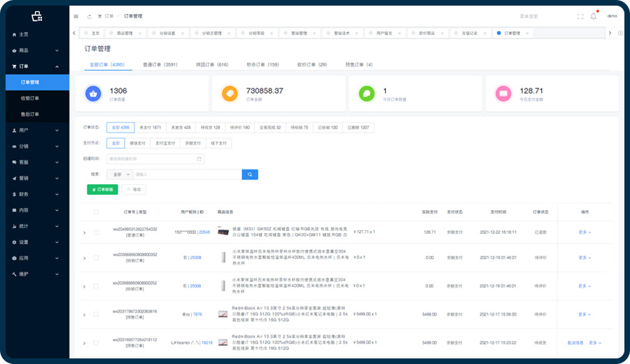Screen dimensions: 630x364
Task: Click the calendar icon in the creation time field
Action: (x=199, y=159)
